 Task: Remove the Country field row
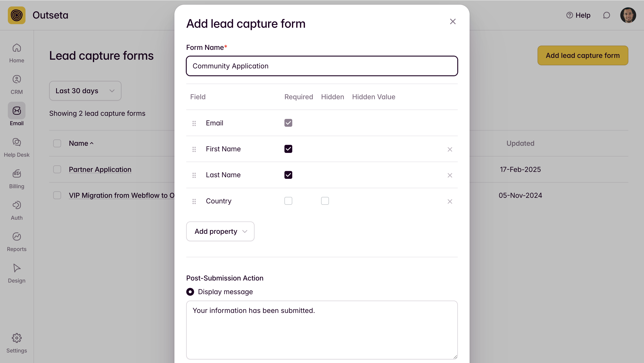449,201
